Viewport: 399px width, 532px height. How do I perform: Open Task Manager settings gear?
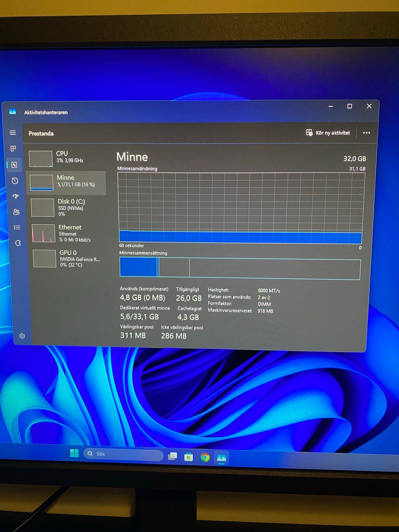[x=22, y=336]
